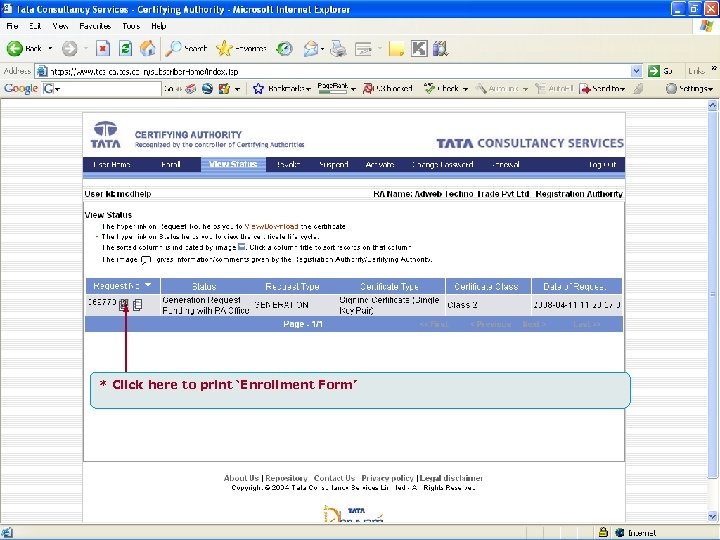
Task: Click the Go button next to address bar
Action: (660, 71)
